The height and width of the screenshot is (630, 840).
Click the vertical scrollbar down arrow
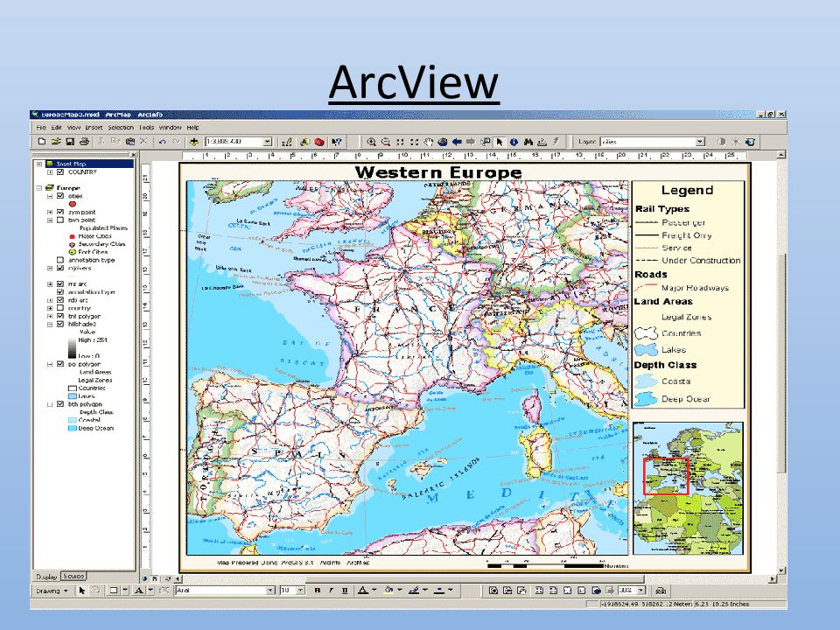coord(781,570)
